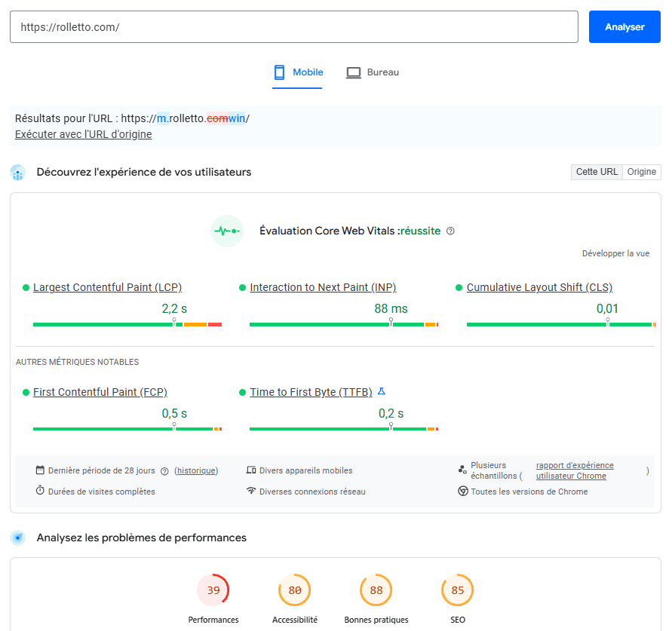Screen dimensions: 672x631
Task: Click the FCP value 0,5 s
Action: (x=174, y=413)
